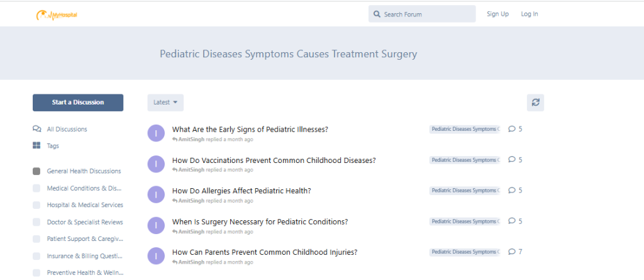The image size is (644, 280).
Task: Click the Start a Discussion button
Action: pyautogui.click(x=78, y=103)
